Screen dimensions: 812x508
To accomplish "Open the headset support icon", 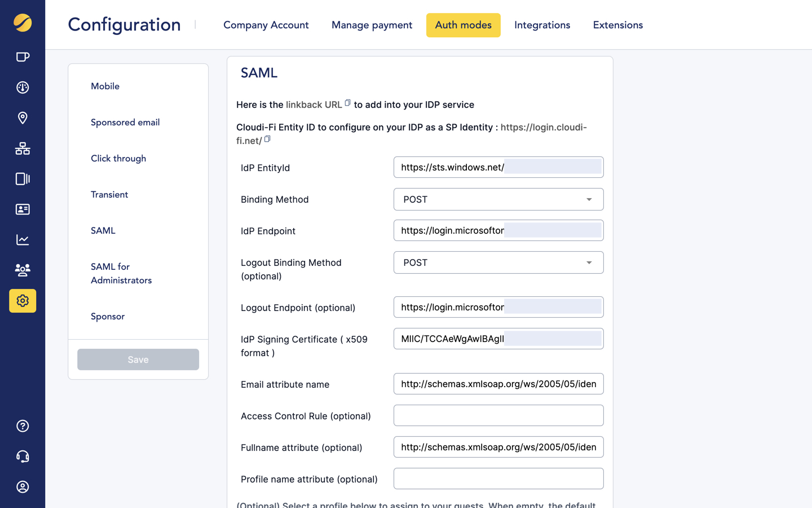I will tap(22, 456).
